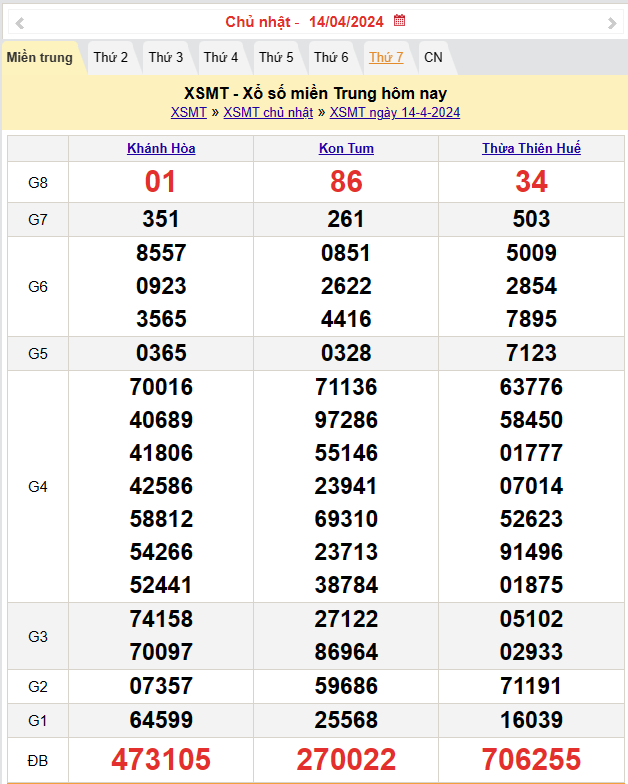Go to previous day with left arrow
This screenshot has width=628, height=784.
click(20, 22)
